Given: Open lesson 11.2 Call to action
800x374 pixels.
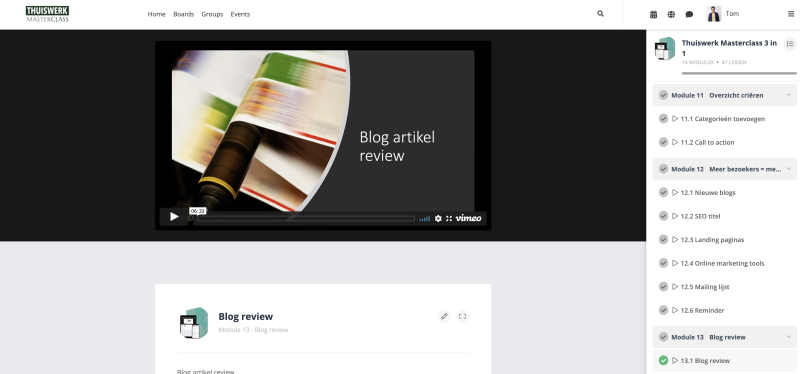Looking at the screenshot, I should click(x=707, y=142).
